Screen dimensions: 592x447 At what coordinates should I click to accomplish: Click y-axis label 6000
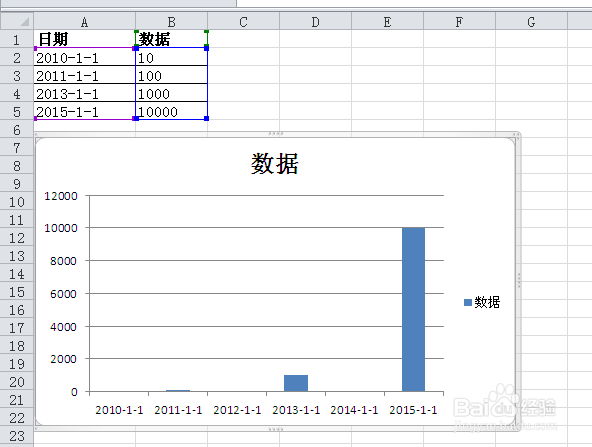coord(63,294)
